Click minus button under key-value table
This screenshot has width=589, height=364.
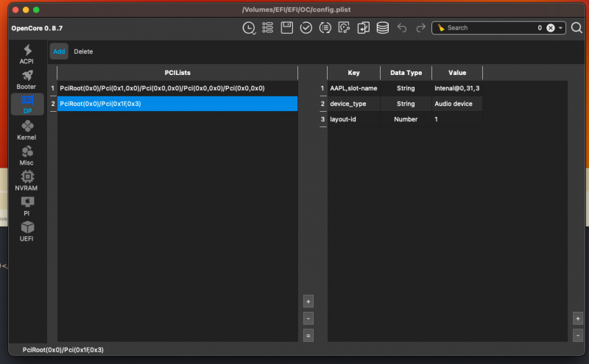pos(577,335)
